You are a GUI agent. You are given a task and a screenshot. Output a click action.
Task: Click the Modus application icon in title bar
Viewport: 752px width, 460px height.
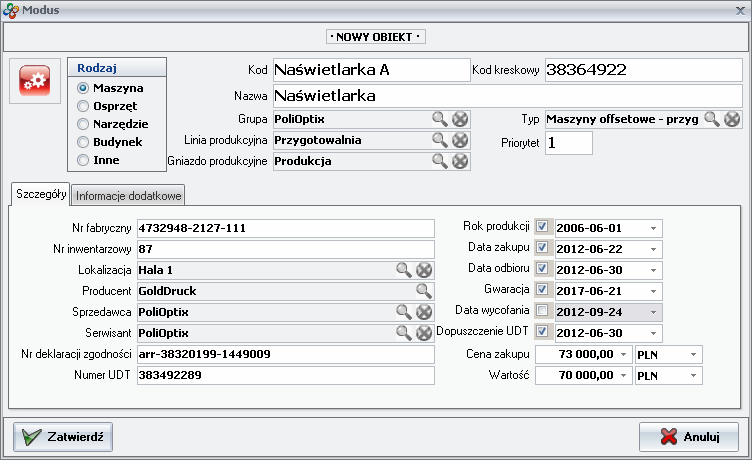pos(11,11)
